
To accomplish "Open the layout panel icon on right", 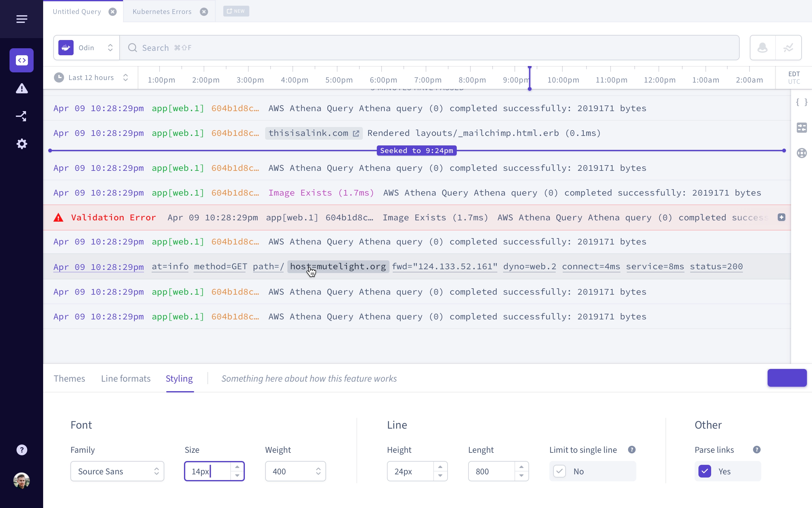I will [802, 128].
